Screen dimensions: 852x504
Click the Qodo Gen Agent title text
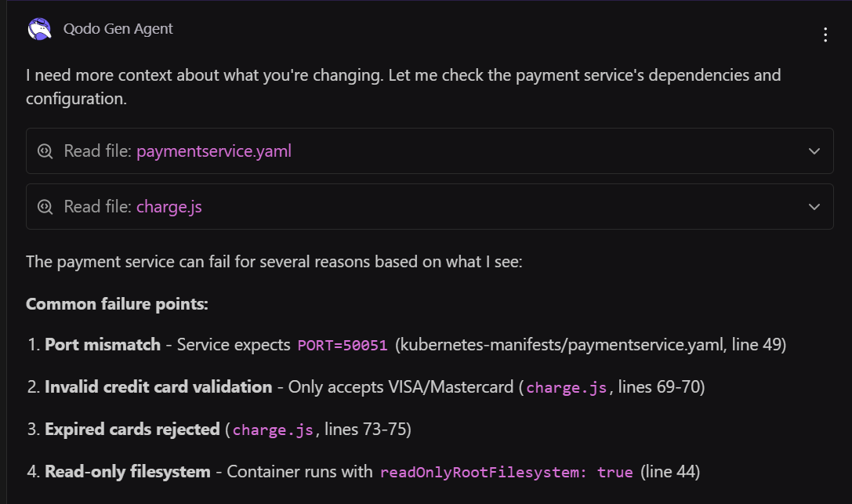(117, 28)
